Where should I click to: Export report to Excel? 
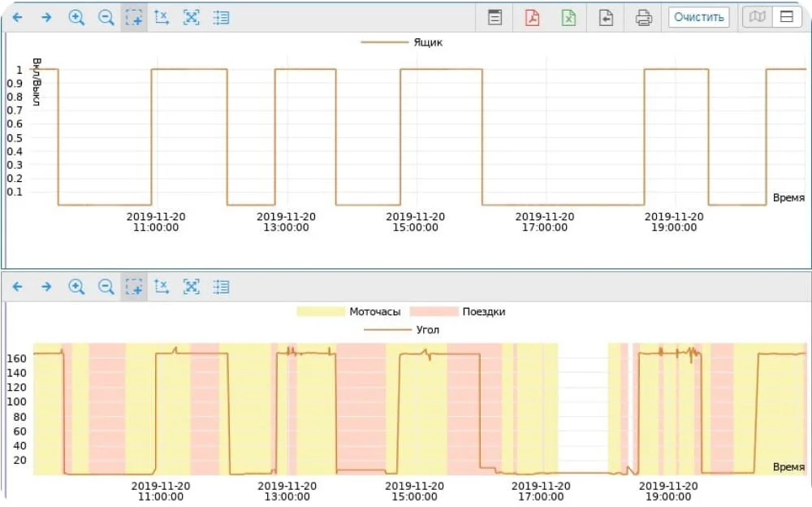click(568, 17)
